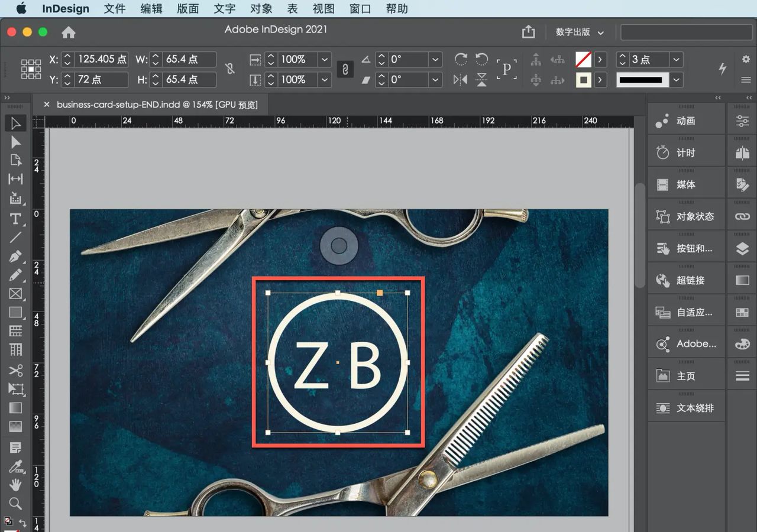757x532 pixels.
Task: Select the Type tool in the toolbox
Action: [15, 219]
